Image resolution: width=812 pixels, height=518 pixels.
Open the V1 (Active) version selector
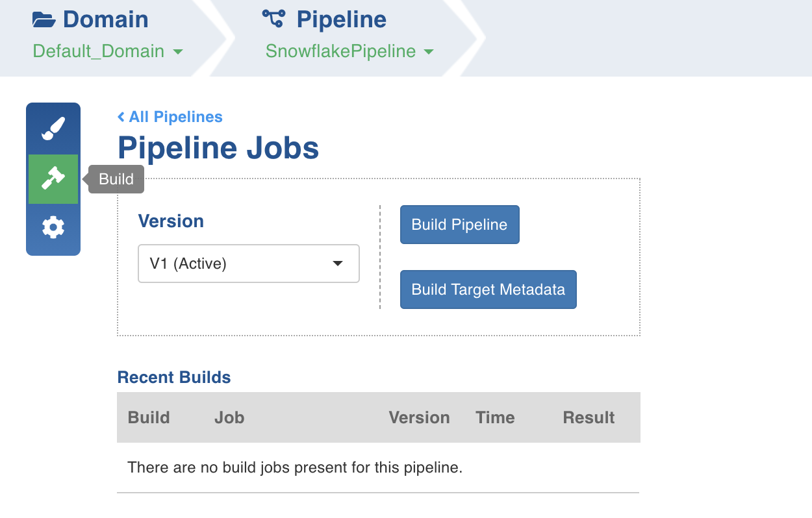click(x=249, y=264)
